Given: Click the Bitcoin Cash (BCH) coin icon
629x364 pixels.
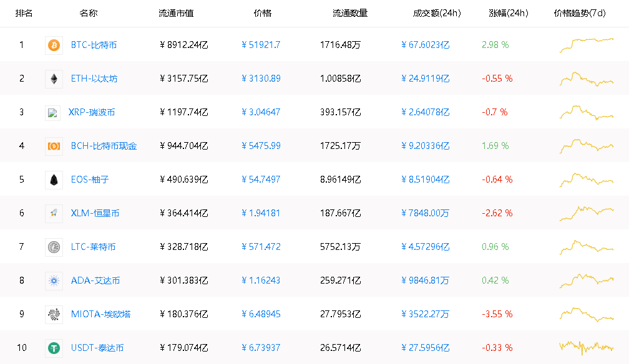Looking at the screenshot, I should click(54, 146).
